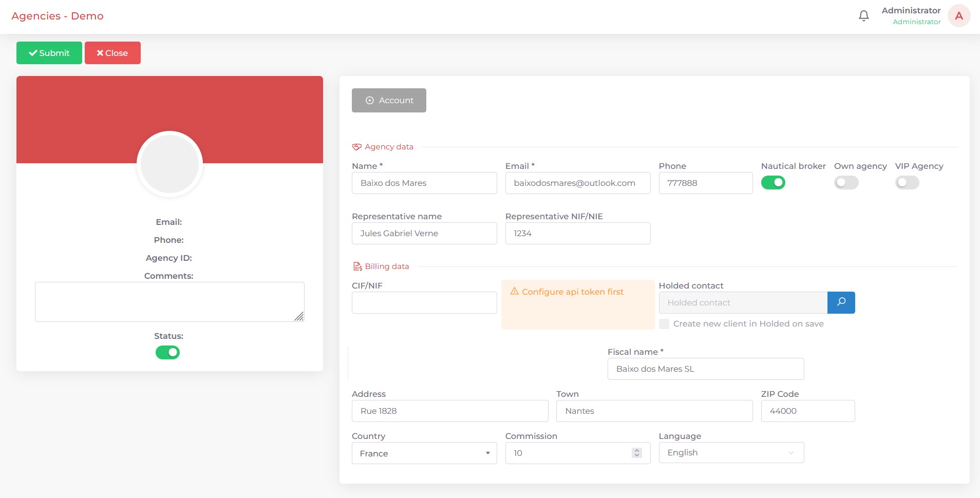Focus the Name field with Baixo dos Mares
Viewport: 980px width, 498px height.
tap(424, 183)
